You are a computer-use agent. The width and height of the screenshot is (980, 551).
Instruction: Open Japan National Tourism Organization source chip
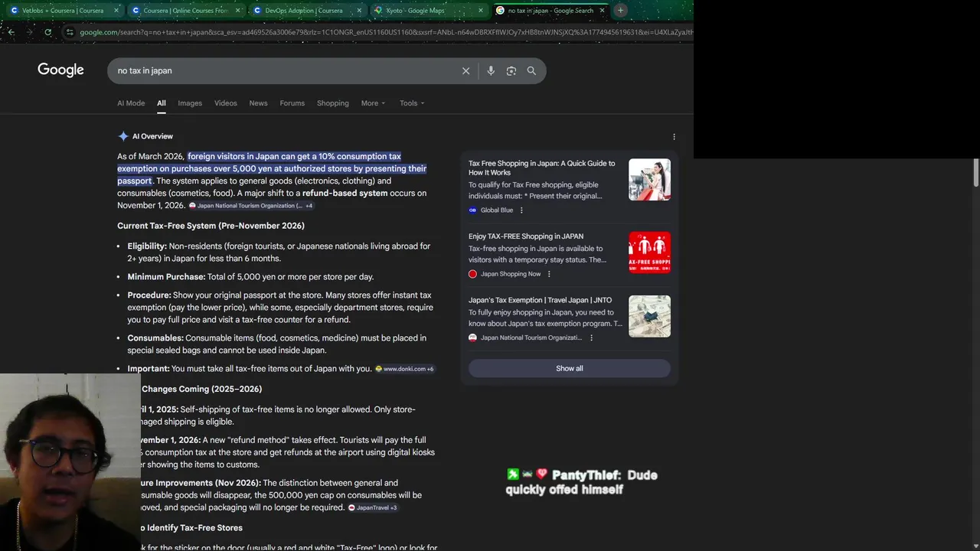point(250,206)
